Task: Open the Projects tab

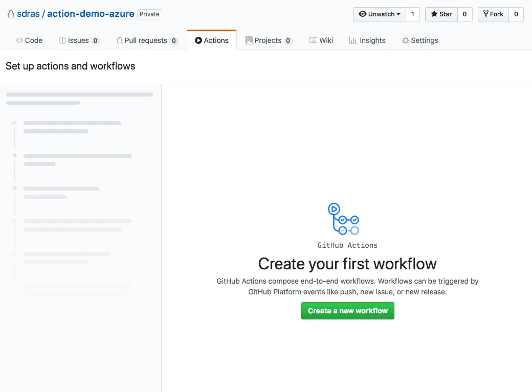Action: click(269, 40)
